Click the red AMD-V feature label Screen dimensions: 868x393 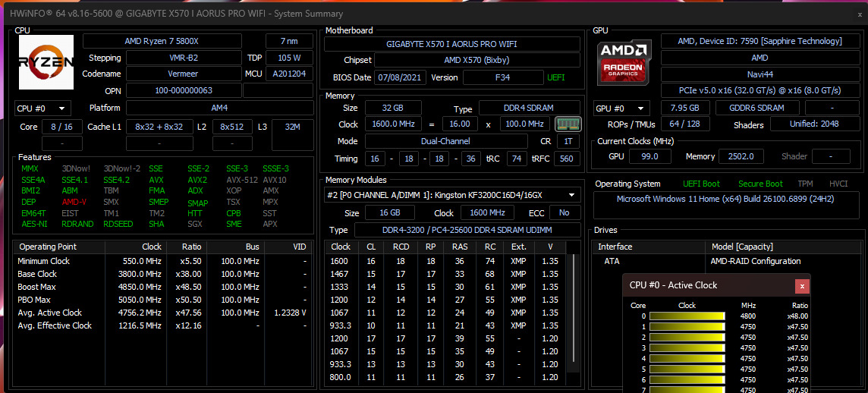[74, 202]
